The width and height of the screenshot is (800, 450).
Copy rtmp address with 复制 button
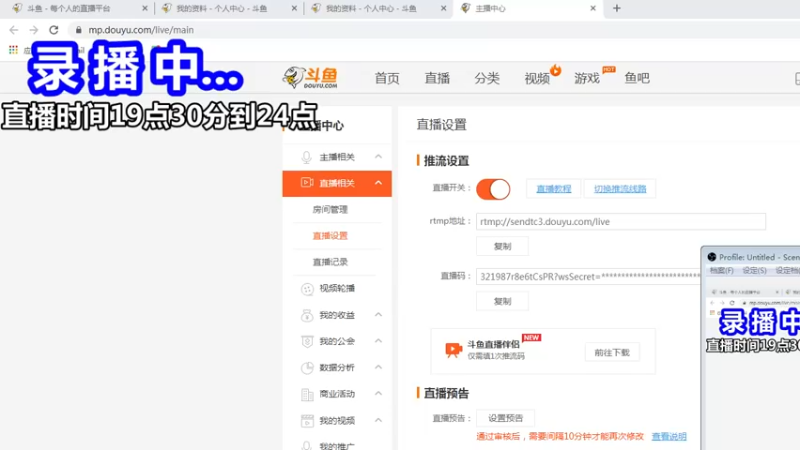[x=502, y=246]
